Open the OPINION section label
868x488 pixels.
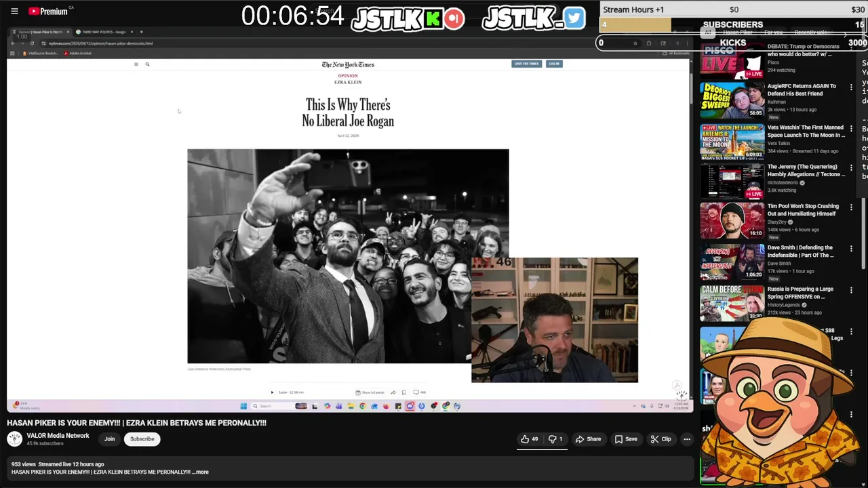tap(348, 76)
